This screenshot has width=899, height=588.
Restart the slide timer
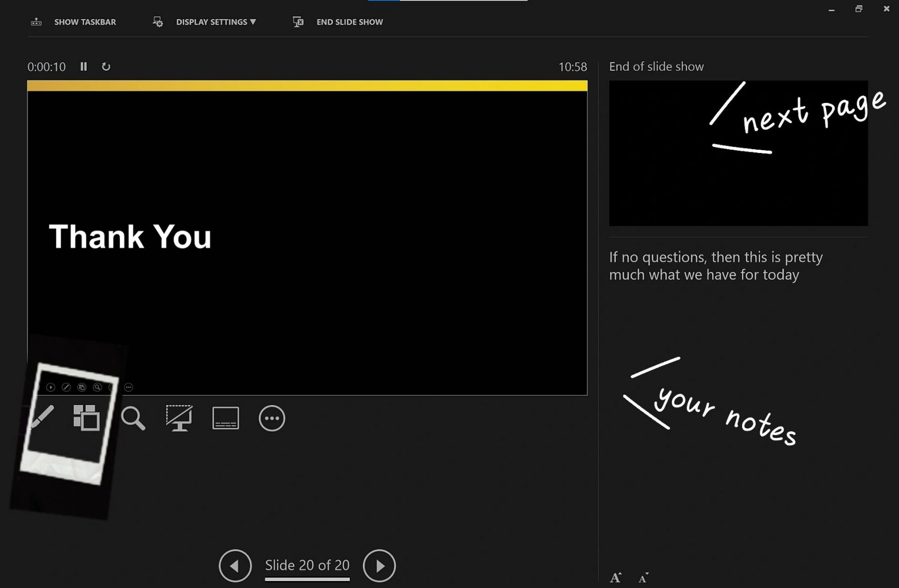click(x=106, y=67)
